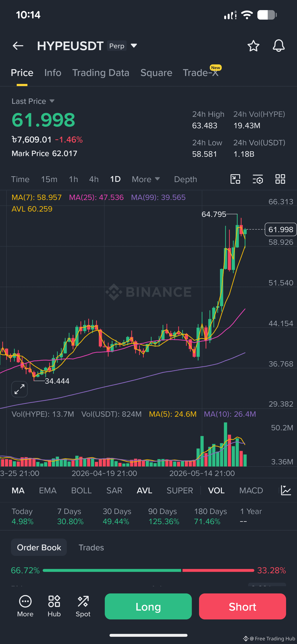Open chart settings icon

click(258, 179)
